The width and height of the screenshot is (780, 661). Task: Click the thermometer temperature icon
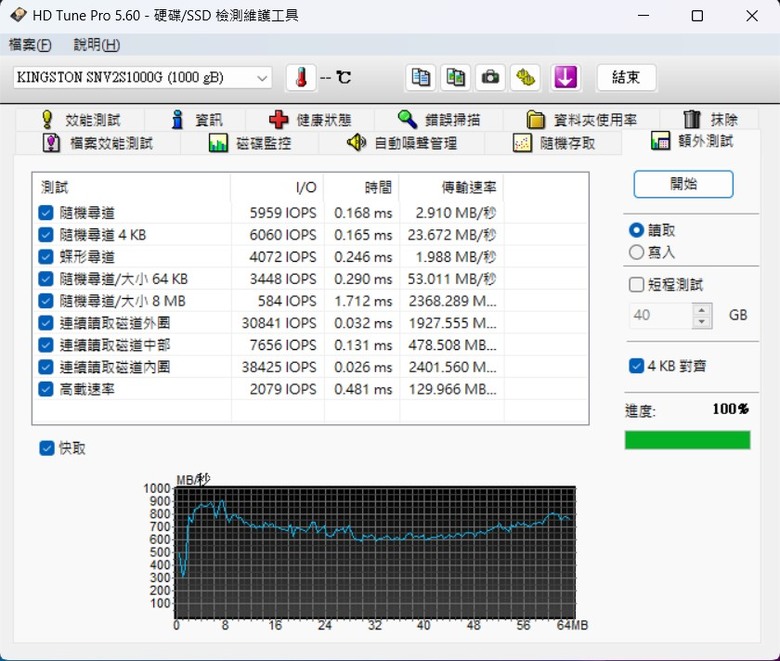click(x=301, y=78)
